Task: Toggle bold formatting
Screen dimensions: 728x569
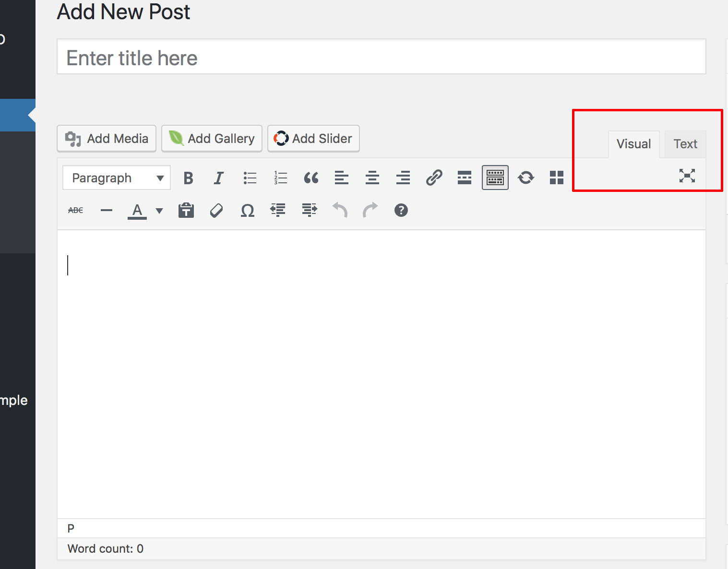Action: coord(188,178)
